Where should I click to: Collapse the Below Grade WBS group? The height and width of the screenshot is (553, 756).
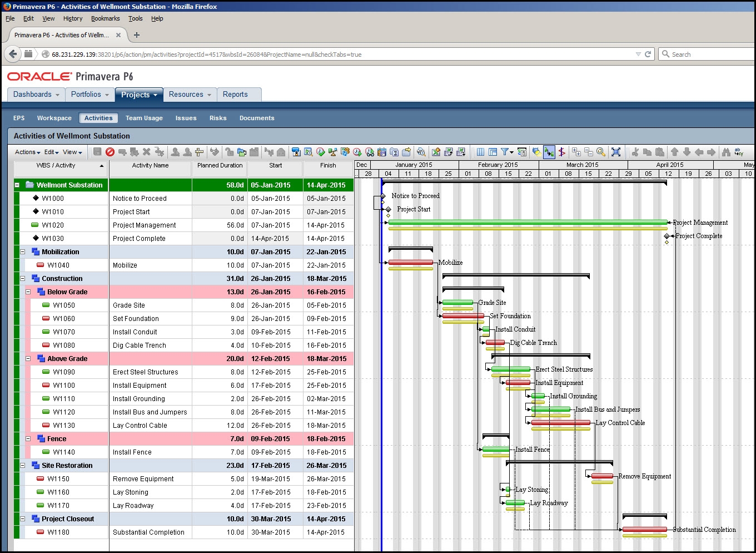coord(28,292)
